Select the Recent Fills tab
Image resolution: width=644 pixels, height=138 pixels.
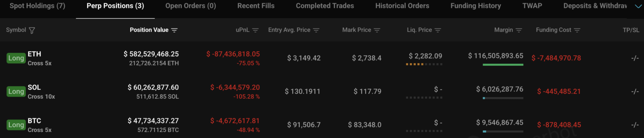(x=256, y=6)
